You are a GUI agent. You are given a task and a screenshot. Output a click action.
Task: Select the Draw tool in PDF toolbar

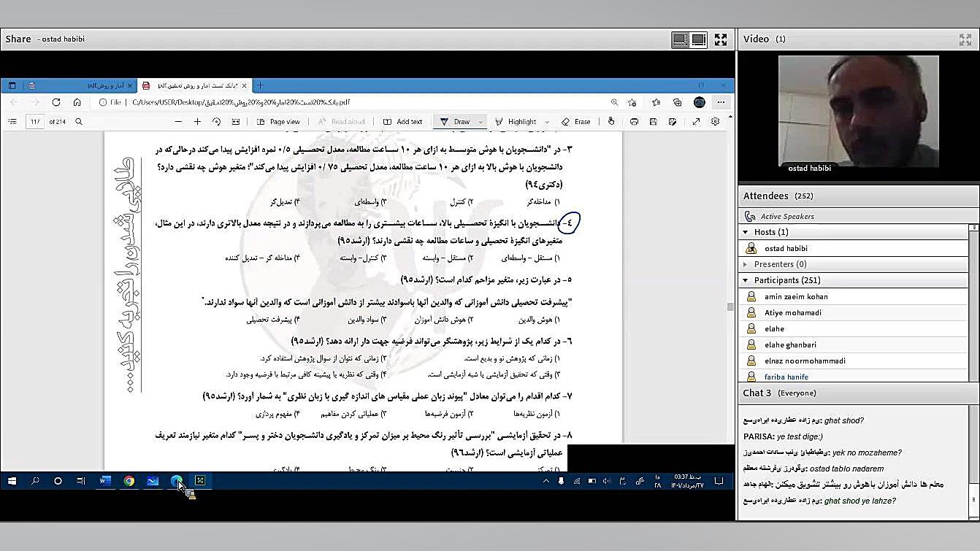(x=455, y=122)
